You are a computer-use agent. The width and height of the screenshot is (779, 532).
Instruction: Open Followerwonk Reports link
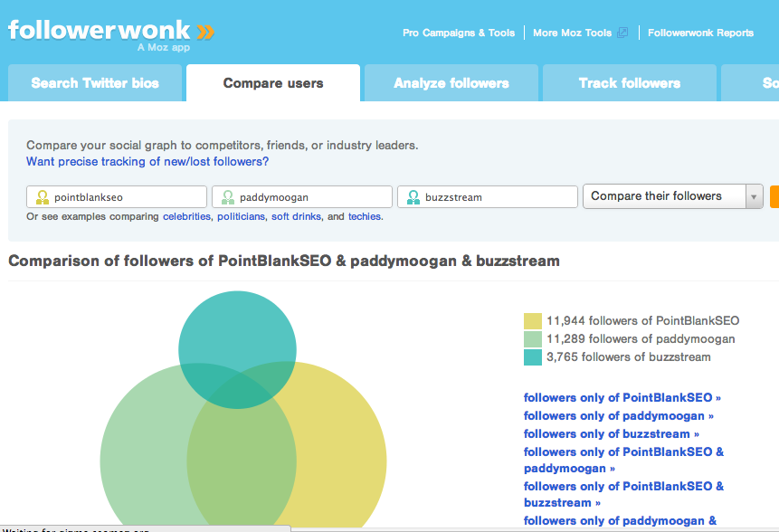coord(700,33)
